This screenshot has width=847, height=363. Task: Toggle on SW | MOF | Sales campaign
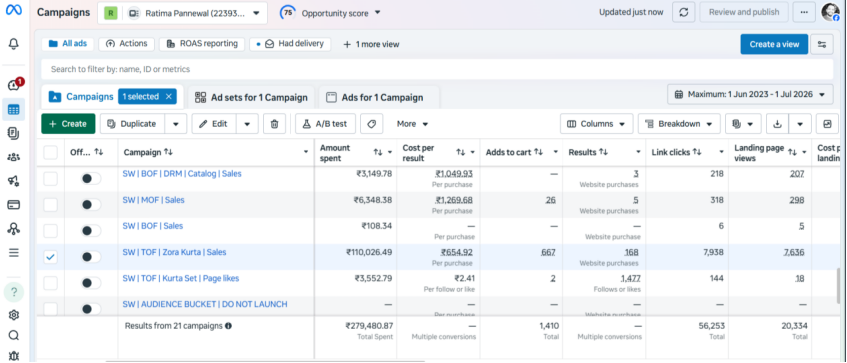90,205
